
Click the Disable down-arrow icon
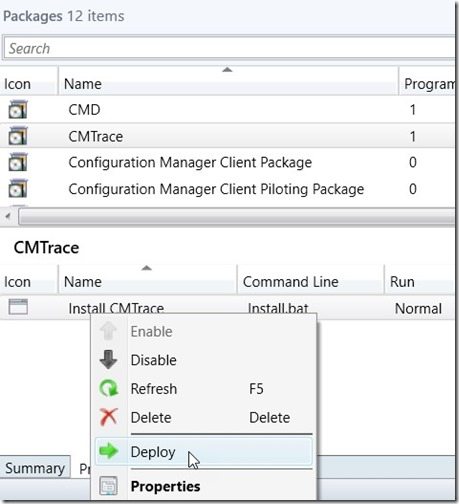pyautogui.click(x=108, y=359)
